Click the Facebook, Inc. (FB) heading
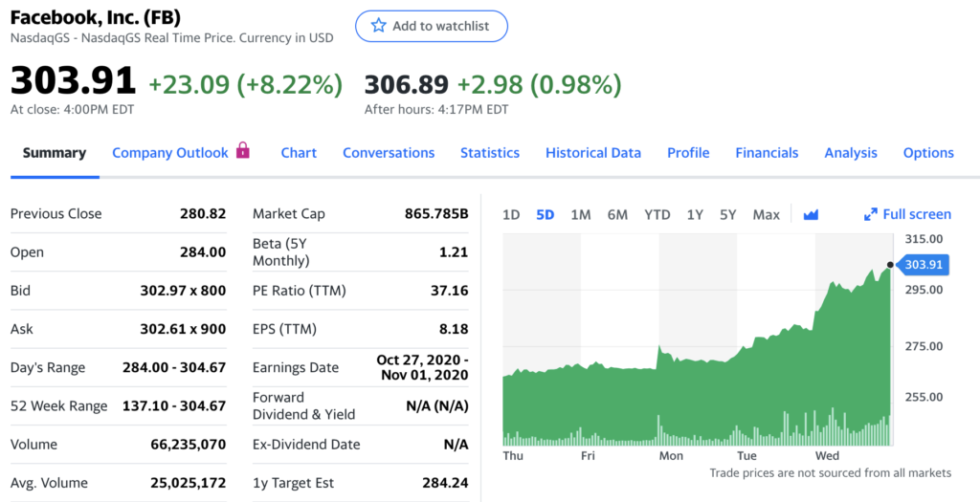Viewport: 980px width, 502px height. coord(96,18)
